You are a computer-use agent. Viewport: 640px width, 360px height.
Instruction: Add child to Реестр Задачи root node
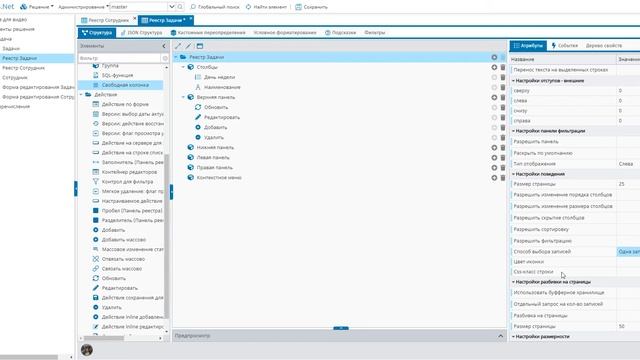494,57
